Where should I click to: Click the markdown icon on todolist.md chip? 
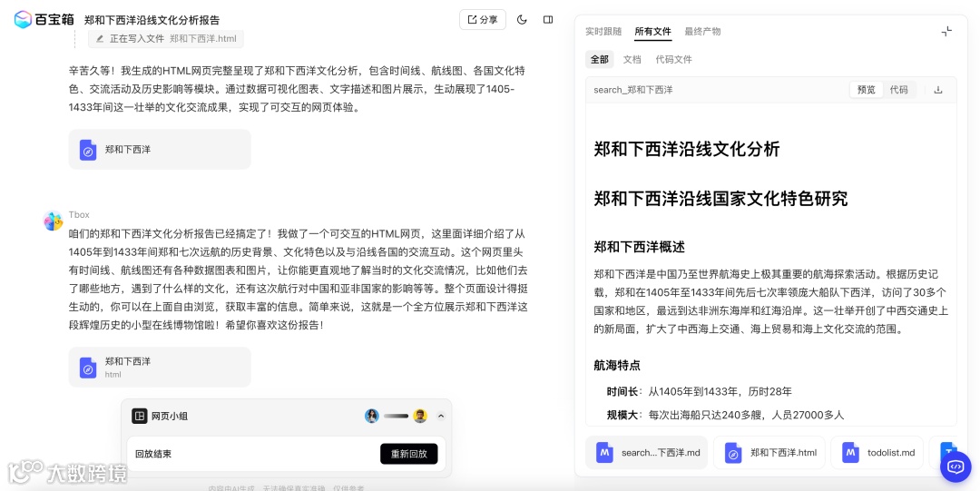pyautogui.click(x=850, y=452)
